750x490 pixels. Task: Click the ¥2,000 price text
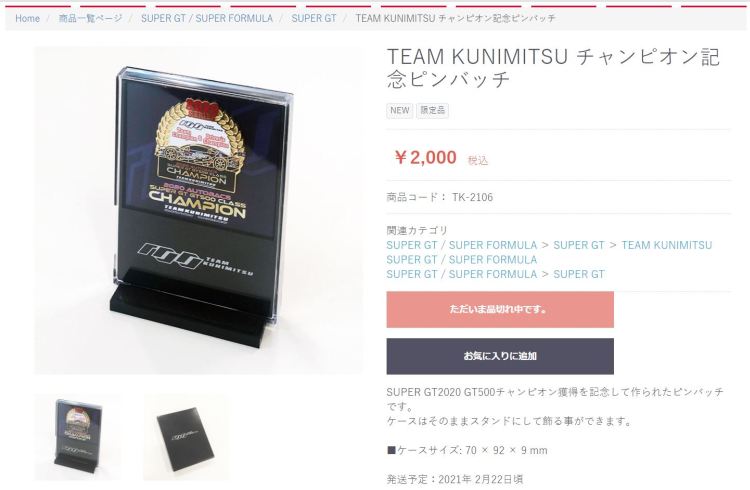[x=425, y=157]
